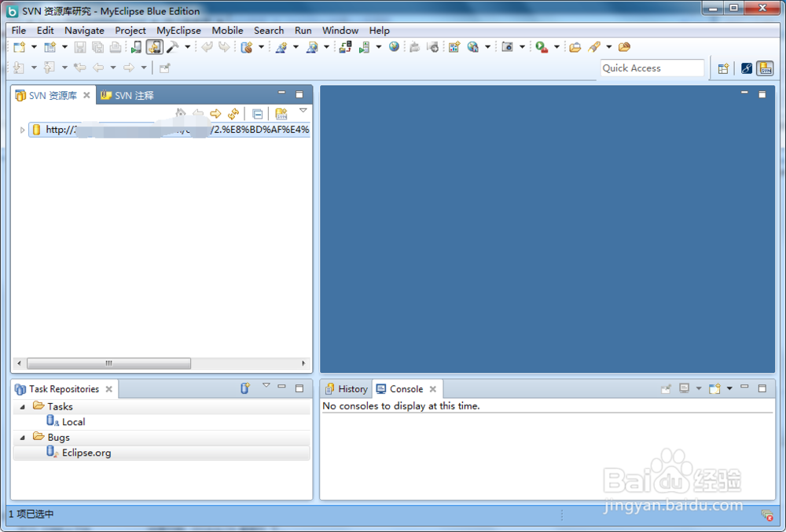This screenshot has height=532, width=786.
Task: Click the Go Forward arrow in SVN panel
Action: 215,114
